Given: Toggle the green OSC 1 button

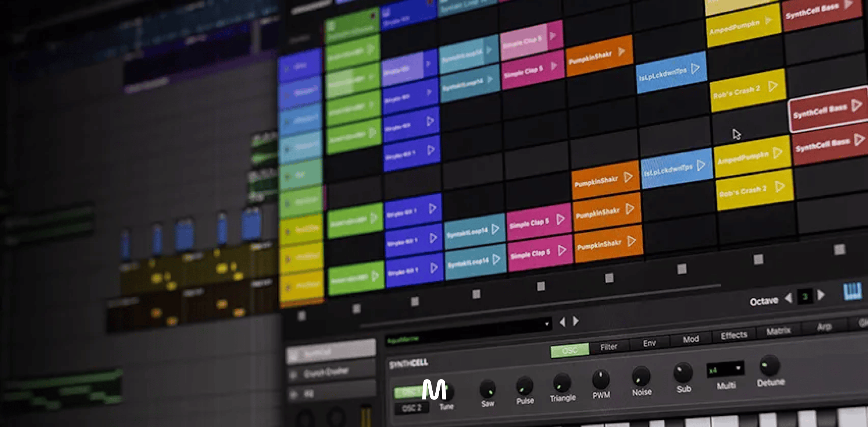Looking at the screenshot, I should (x=407, y=392).
